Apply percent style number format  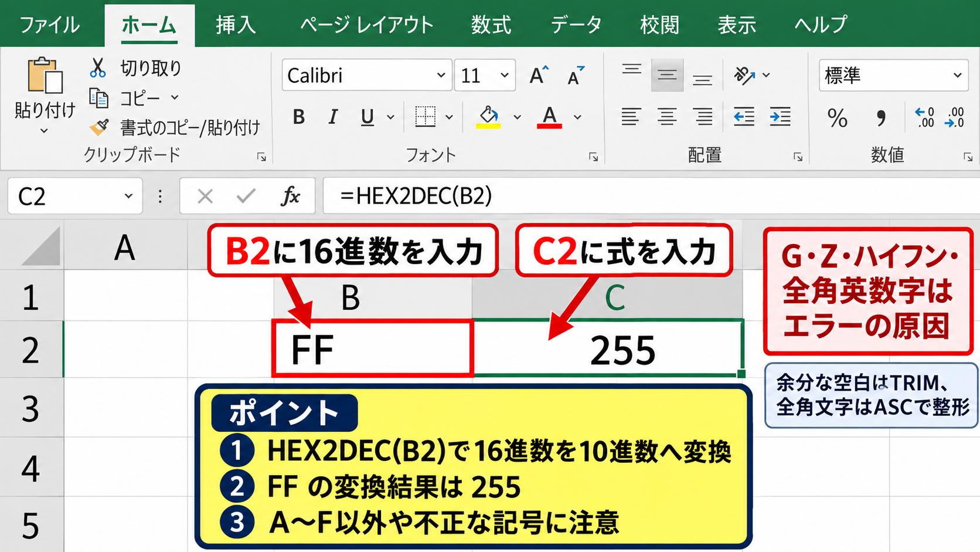pyautogui.click(x=838, y=118)
